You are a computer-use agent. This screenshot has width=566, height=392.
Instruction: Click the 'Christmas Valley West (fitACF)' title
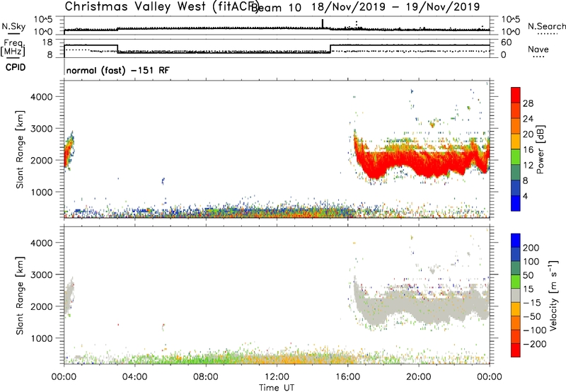161,6
